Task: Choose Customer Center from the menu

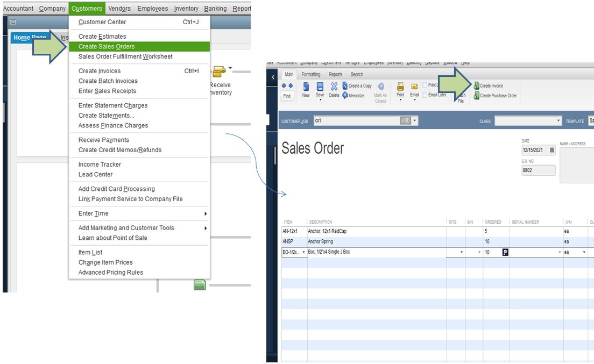Action: tap(139, 22)
